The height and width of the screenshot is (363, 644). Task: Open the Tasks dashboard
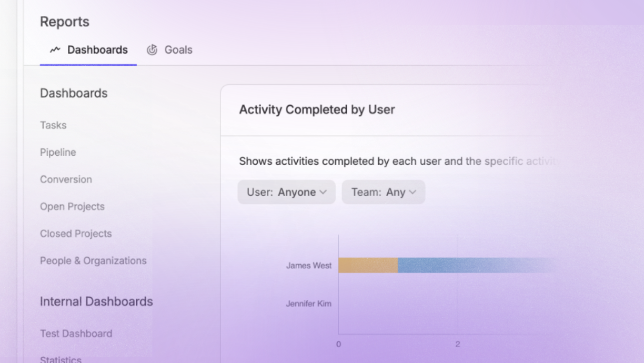pyautogui.click(x=53, y=125)
